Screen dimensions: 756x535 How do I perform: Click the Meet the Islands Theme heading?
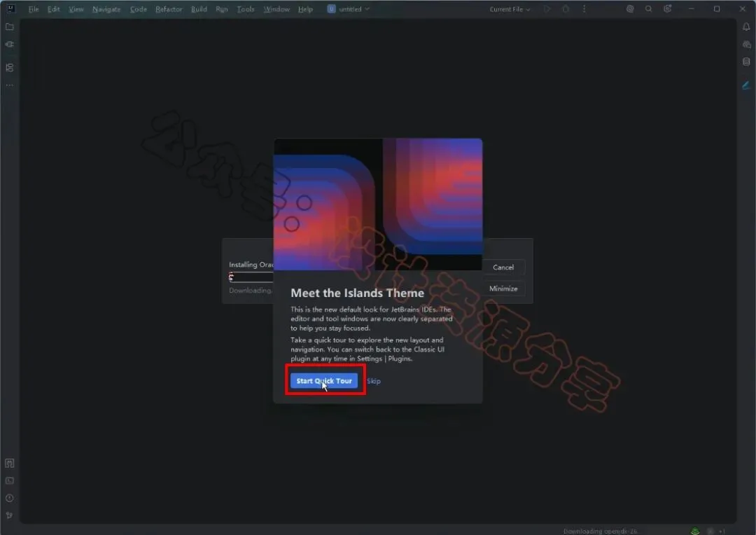(357, 293)
